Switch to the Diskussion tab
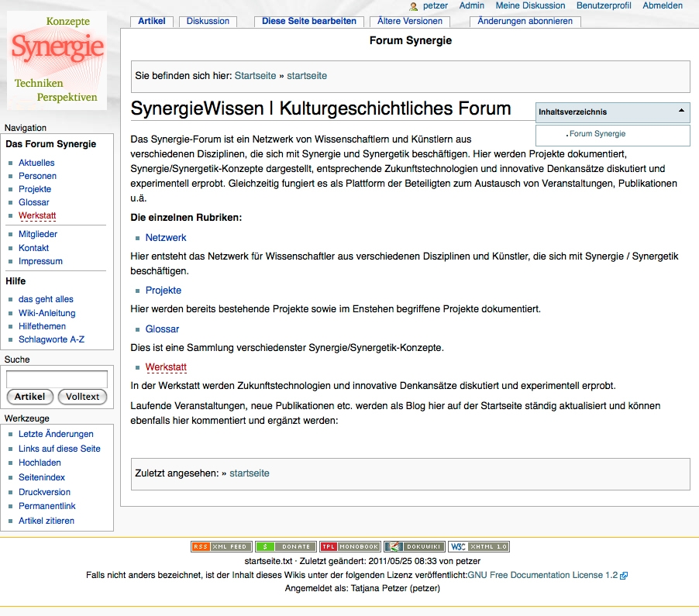Image resolution: width=699 pixels, height=616 pixels. pos(208,21)
